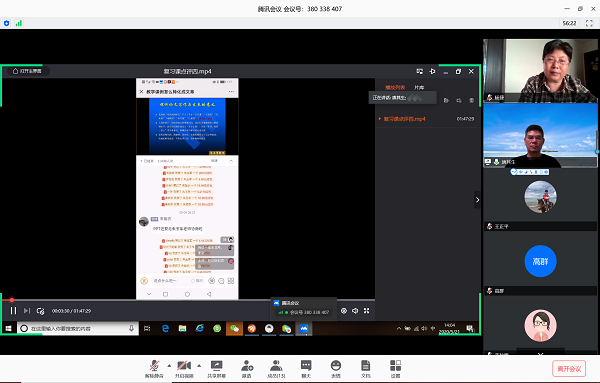Click the blue security shield icon
600x383 pixels.
coord(7,23)
